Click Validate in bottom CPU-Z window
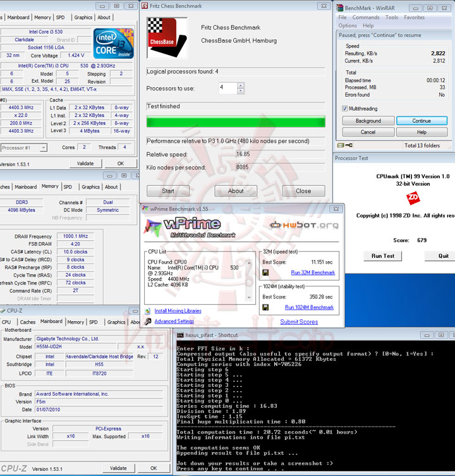The image size is (455, 476). point(118,468)
